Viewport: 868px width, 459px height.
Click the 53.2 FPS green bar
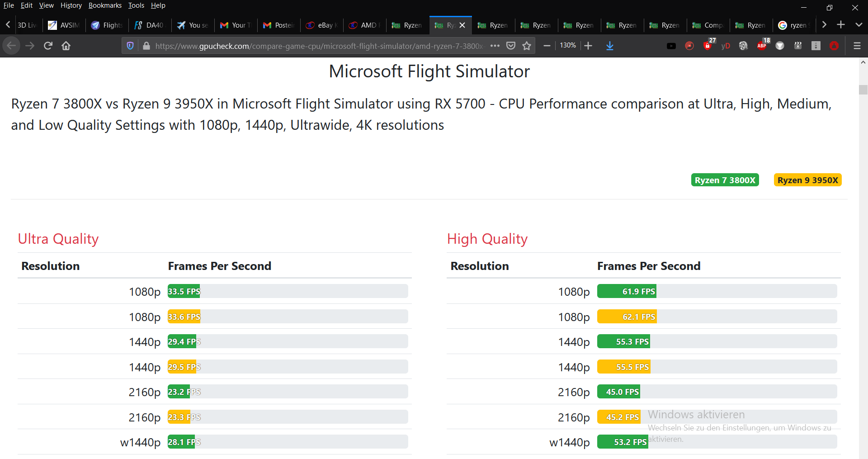click(623, 442)
